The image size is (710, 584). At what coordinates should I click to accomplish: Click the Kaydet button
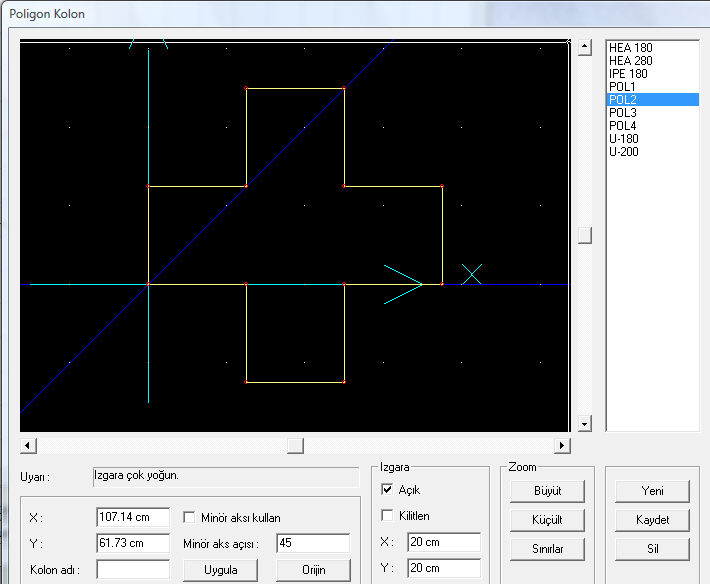click(x=652, y=520)
